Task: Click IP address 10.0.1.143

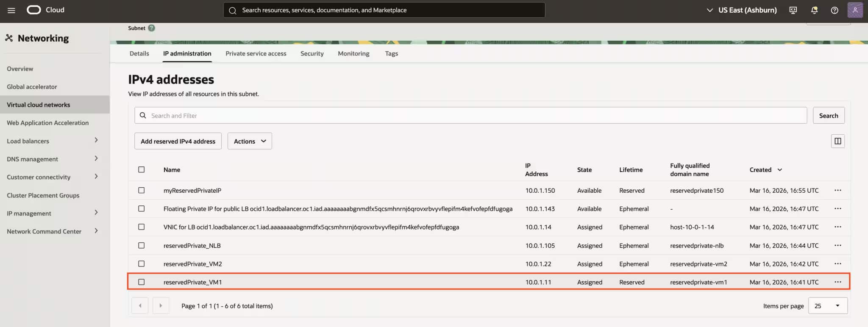Action: (540, 209)
